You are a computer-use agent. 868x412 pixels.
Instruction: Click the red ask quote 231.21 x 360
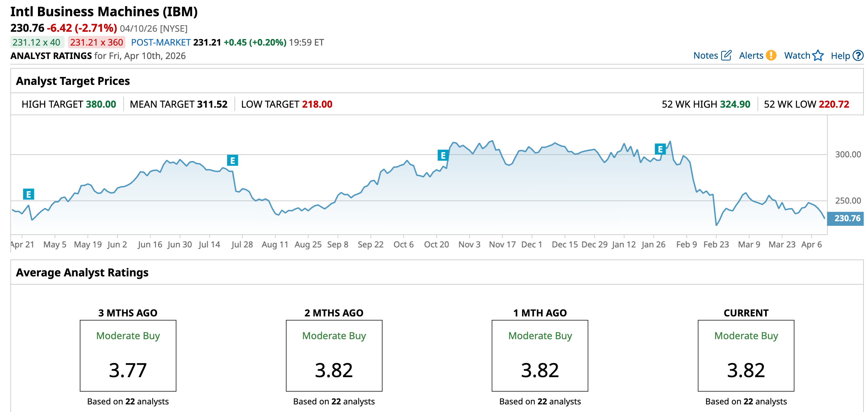(97, 42)
